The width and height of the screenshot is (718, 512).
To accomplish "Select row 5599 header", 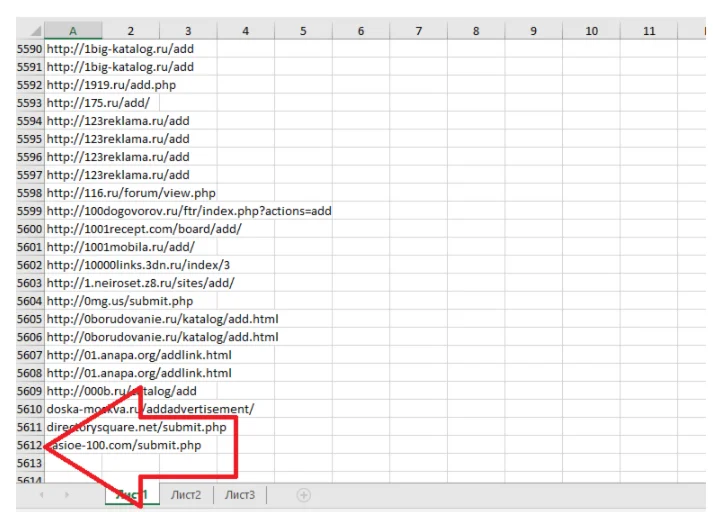I will tap(30, 211).
